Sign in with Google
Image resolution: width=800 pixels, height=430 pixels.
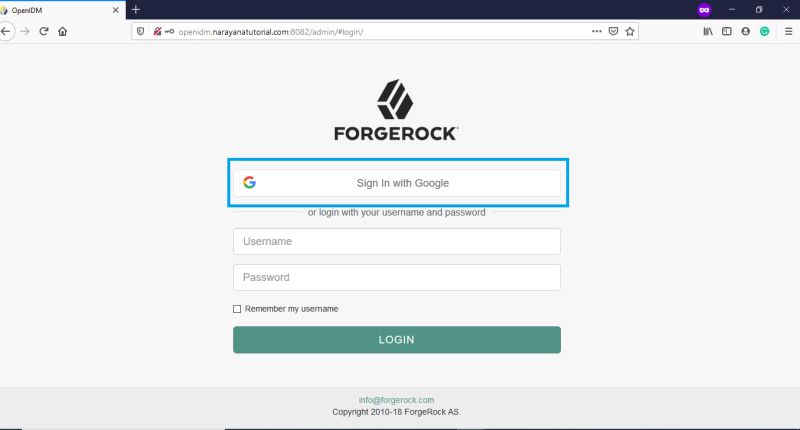[x=396, y=183]
